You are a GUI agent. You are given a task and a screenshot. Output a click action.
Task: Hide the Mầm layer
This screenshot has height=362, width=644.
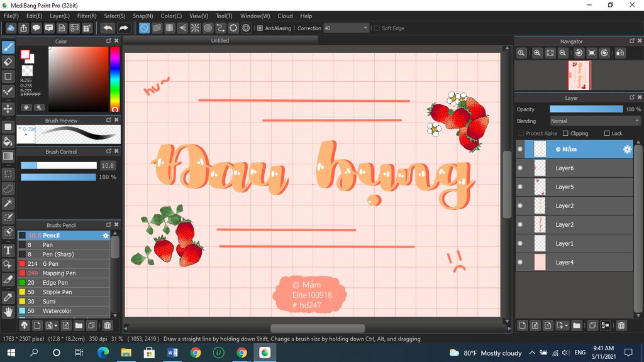coord(520,150)
